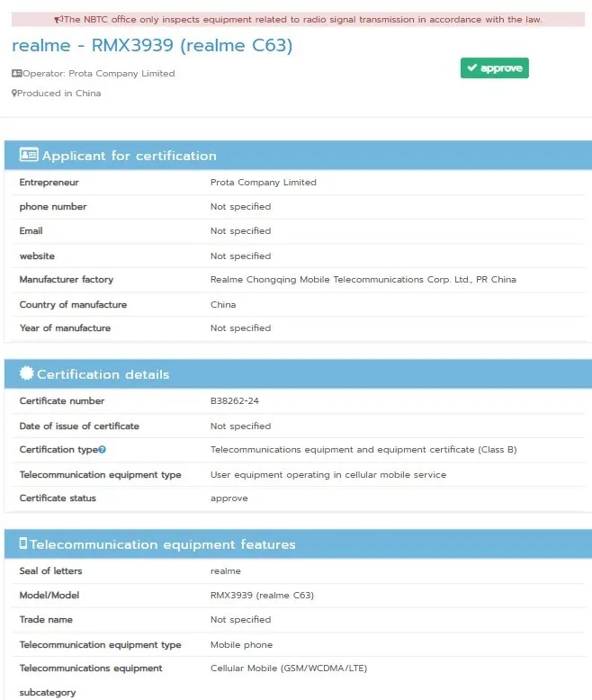Open the realme - RMX3939 (realme C63) title
This screenshot has width=592, height=700.
pyautogui.click(x=152, y=46)
